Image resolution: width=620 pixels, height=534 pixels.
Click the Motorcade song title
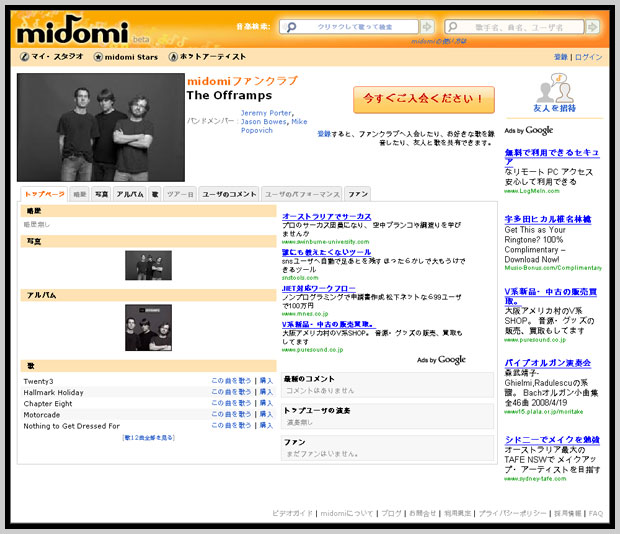[42, 415]
